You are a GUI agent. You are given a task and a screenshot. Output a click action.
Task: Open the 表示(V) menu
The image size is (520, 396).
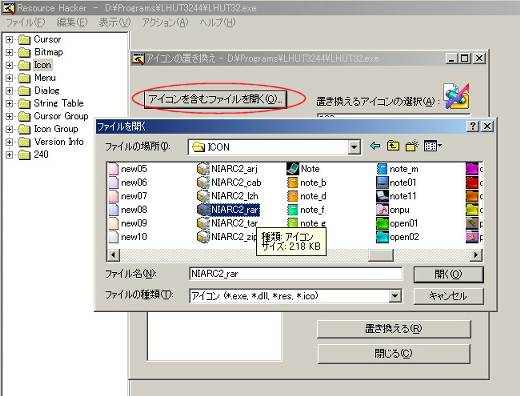(114, 22)
